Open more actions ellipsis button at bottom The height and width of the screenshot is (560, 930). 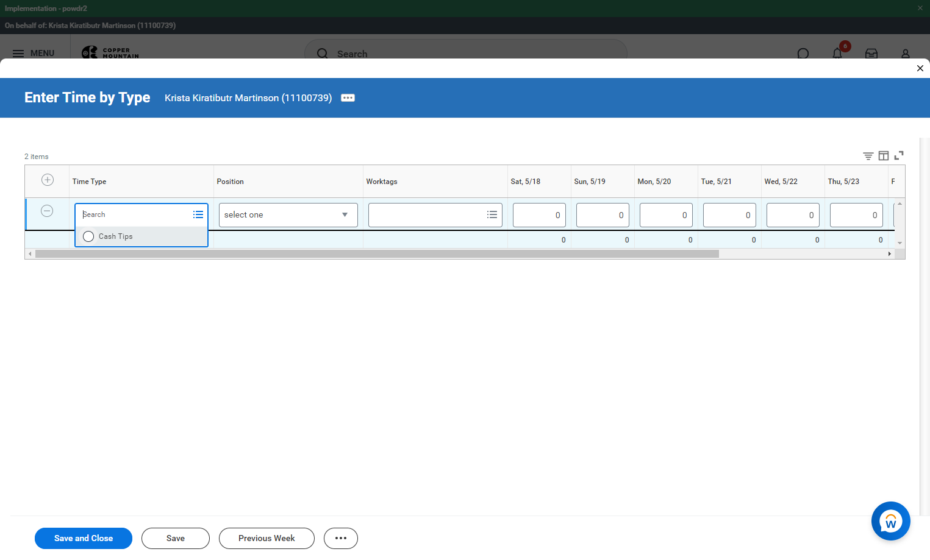341,538
